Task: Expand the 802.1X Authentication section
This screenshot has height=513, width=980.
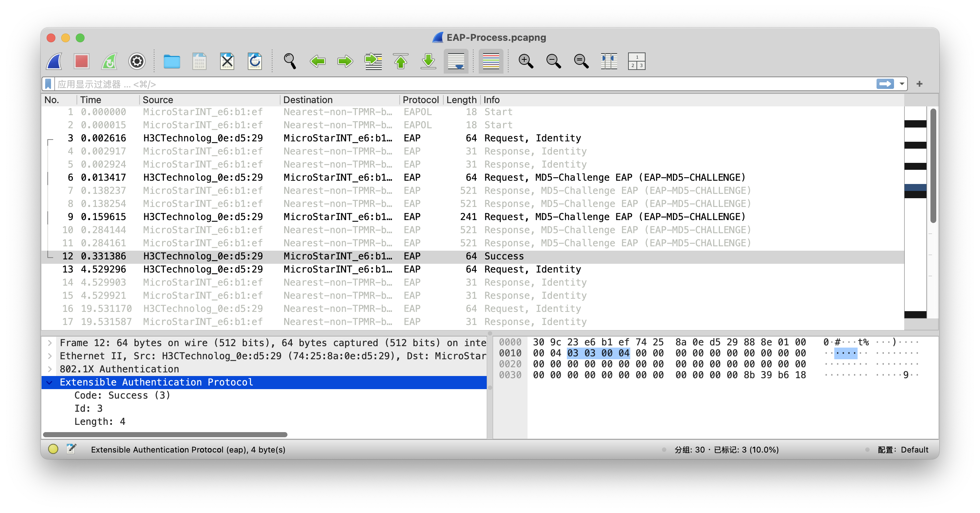Action: (x=50, y=369)
